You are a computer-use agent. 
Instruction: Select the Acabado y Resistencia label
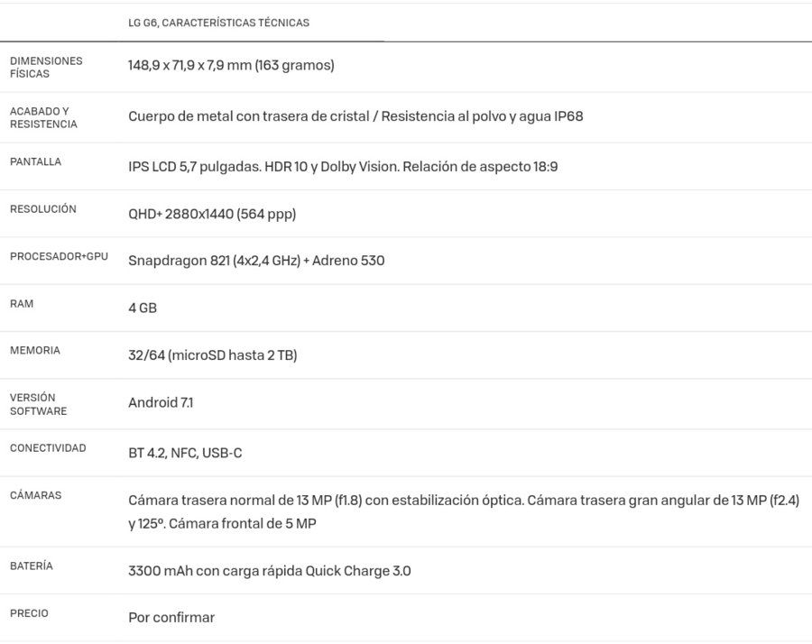coord(43,117)
